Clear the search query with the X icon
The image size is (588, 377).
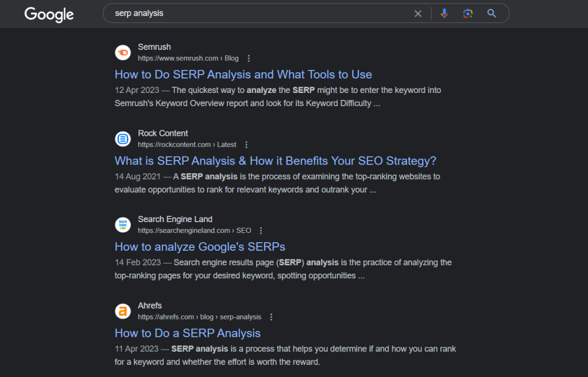tap(418, 13)
